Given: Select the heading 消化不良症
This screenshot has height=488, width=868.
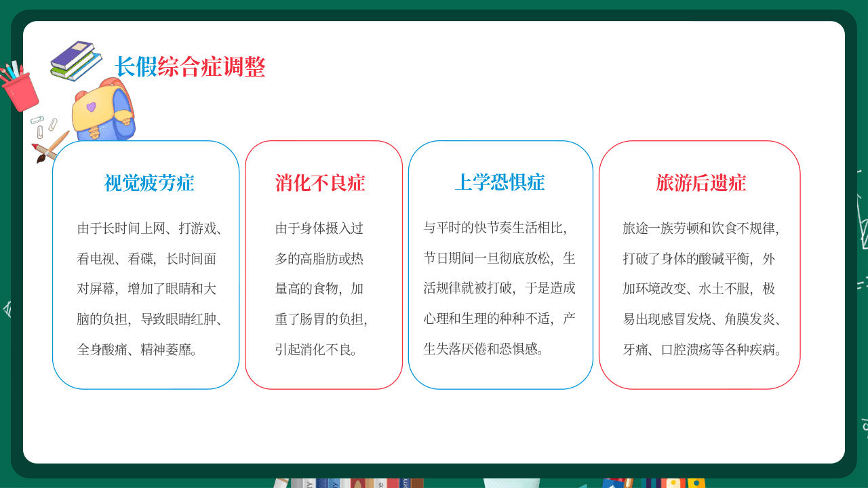Looking at the screenshot, I should (x=320, y=183).
